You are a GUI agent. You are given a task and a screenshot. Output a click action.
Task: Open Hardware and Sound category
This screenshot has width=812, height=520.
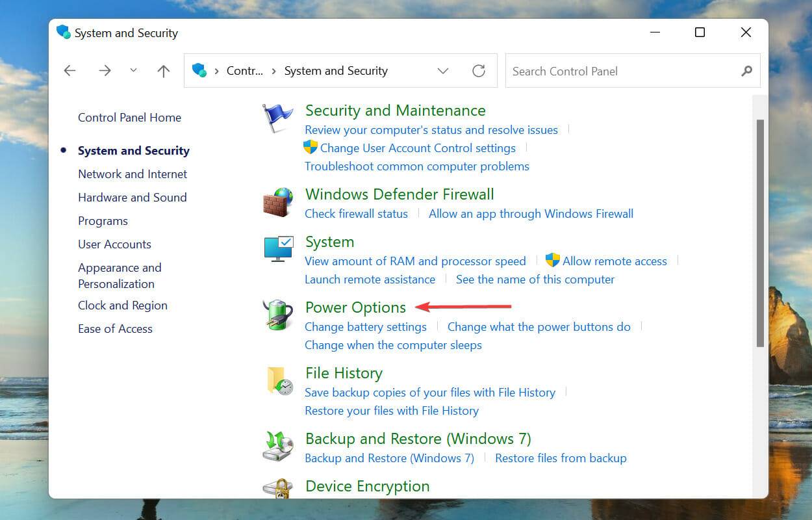[x=132, y=197]
